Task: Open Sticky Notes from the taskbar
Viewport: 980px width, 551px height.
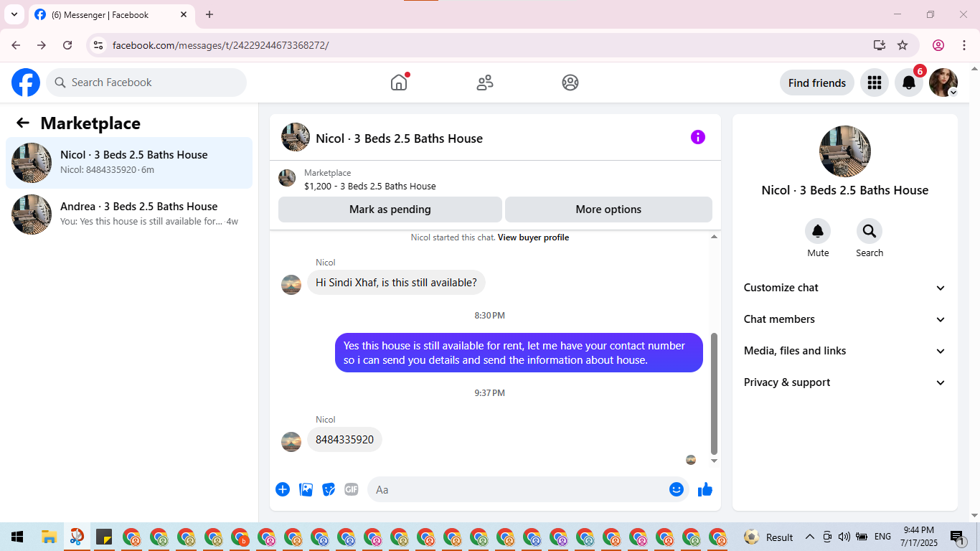Action: (104, 537)
